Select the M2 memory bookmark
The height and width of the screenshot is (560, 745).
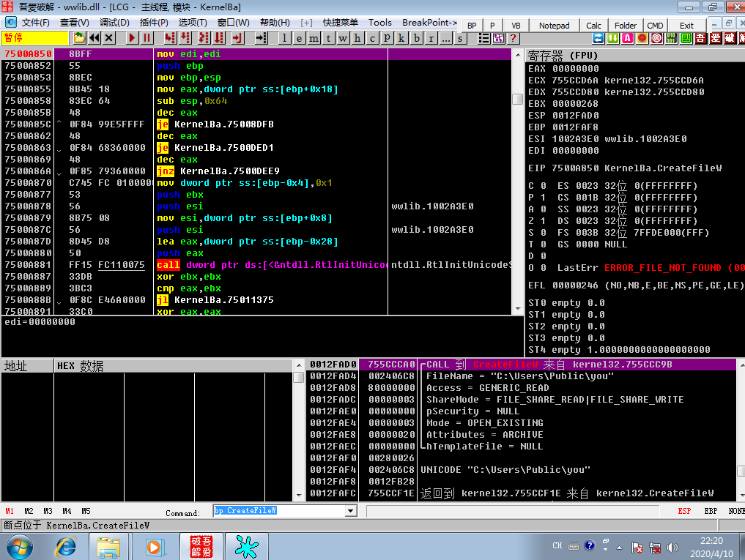coord(29,511)
